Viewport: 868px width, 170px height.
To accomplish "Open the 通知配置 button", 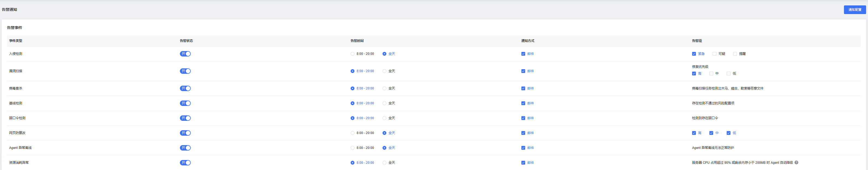I will coord(854,10).
